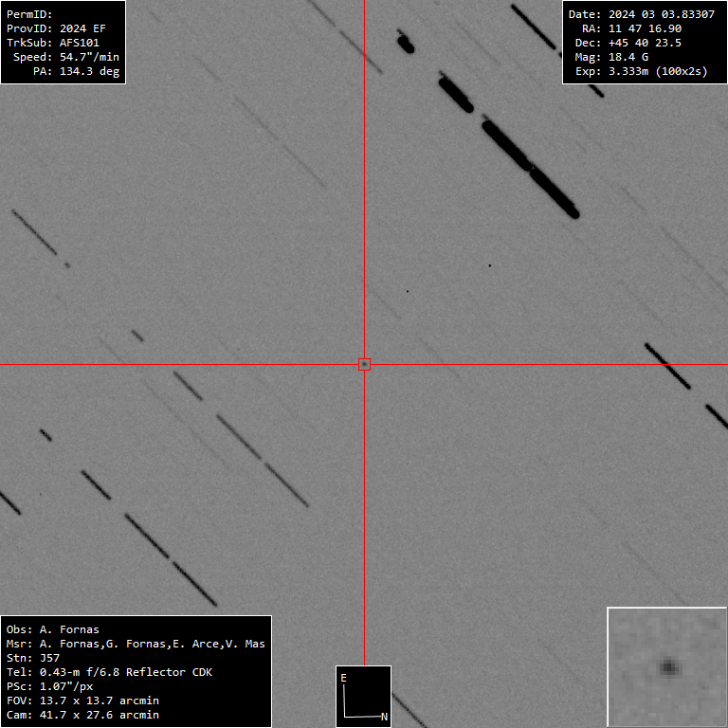Select the Obs: A. Fornas line
728x728 pixels.
click(x=52, y=629)
